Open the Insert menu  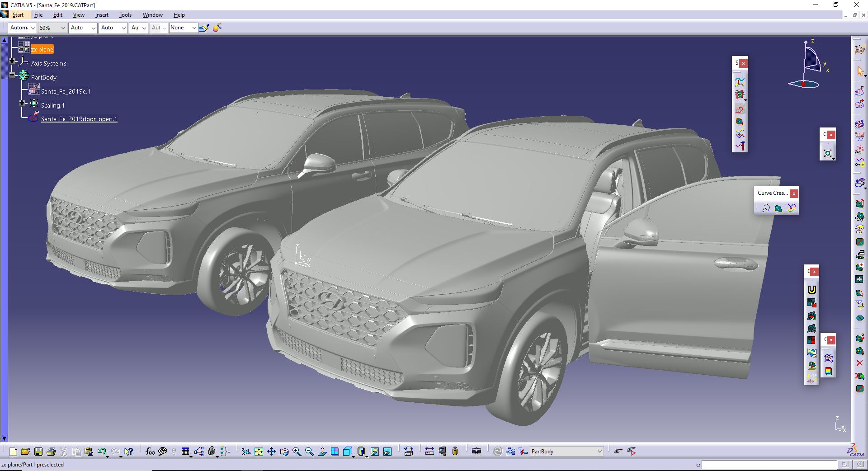pos(102,15)
